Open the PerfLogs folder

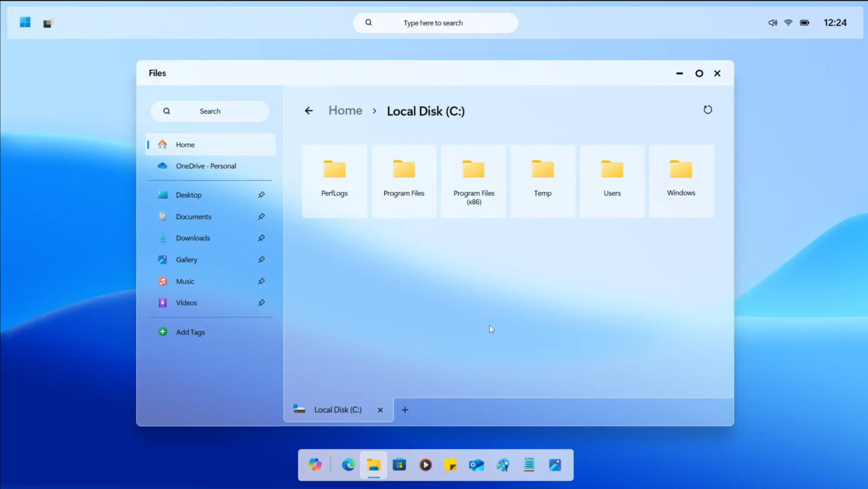[x=335, y=175]
